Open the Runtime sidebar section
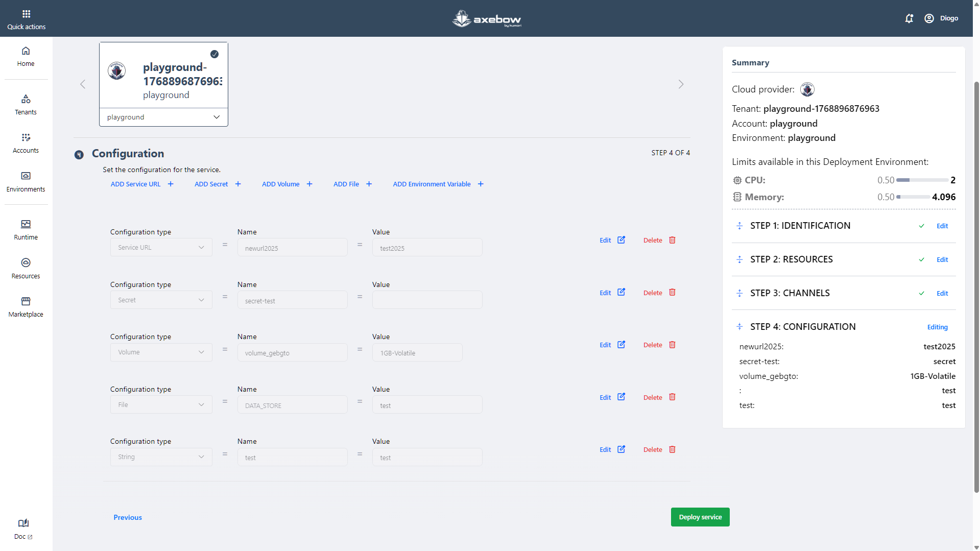The height and width of the screenshot is (551, 980). tap(26, 230)
